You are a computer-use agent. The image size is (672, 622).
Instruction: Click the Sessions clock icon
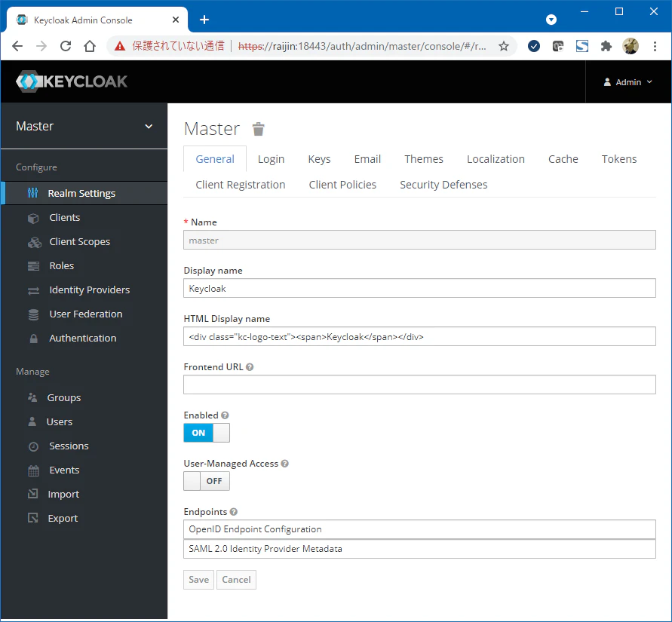(33, 446)
